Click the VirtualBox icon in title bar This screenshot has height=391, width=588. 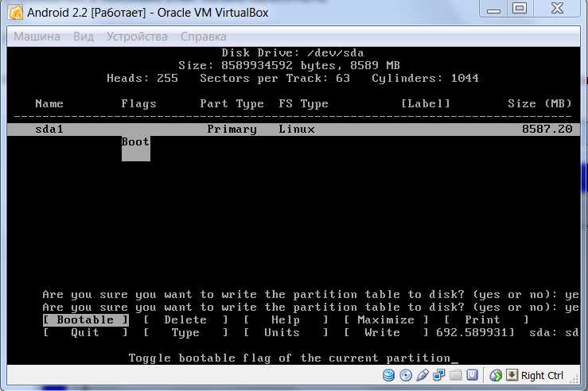click(x=15, y=12)
